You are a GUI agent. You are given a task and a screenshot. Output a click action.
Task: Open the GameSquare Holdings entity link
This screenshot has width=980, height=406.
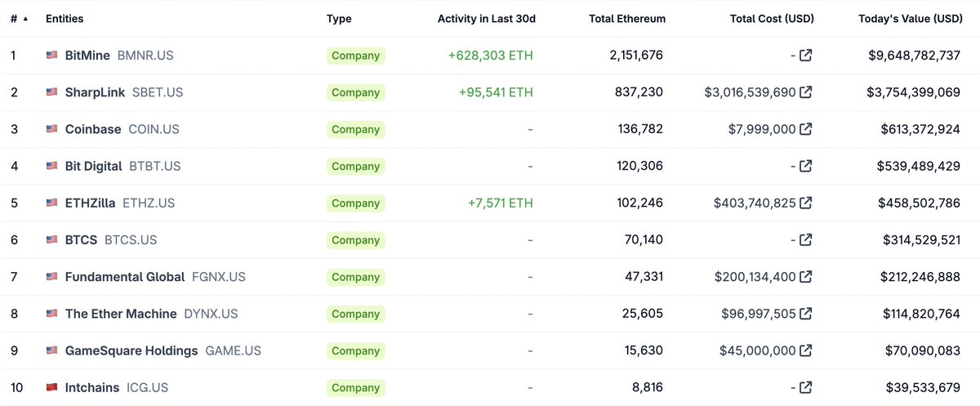point(131,350)
